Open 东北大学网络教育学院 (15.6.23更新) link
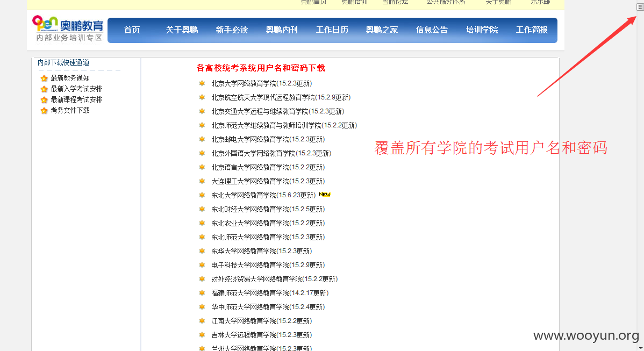Screen dimensions: 644x351 tap(263, 195)
